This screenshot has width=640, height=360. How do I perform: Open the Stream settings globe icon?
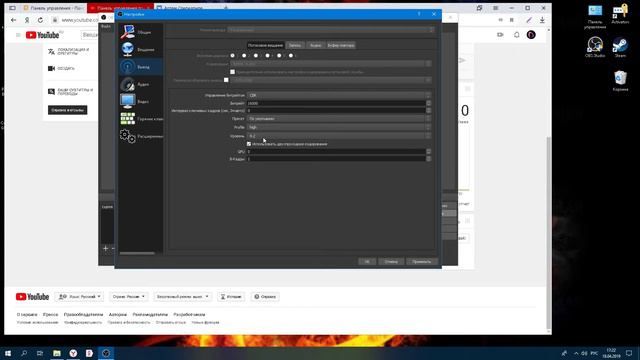coord(127,49)
